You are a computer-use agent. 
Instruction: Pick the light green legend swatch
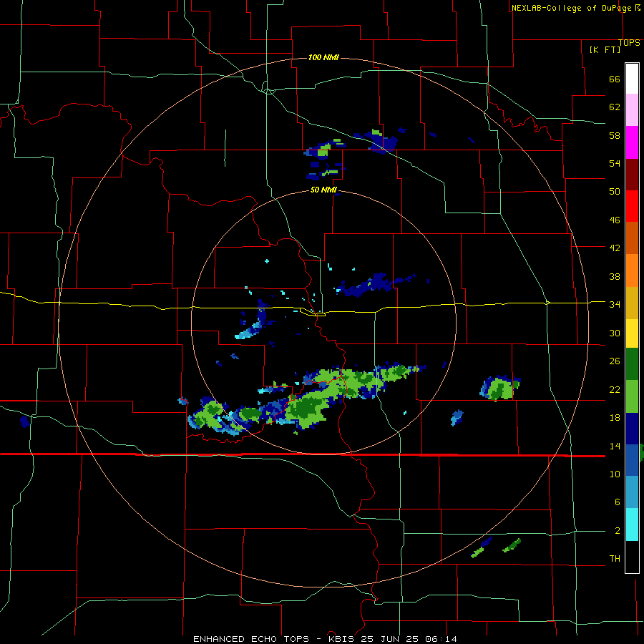click(x=632, y=396)
